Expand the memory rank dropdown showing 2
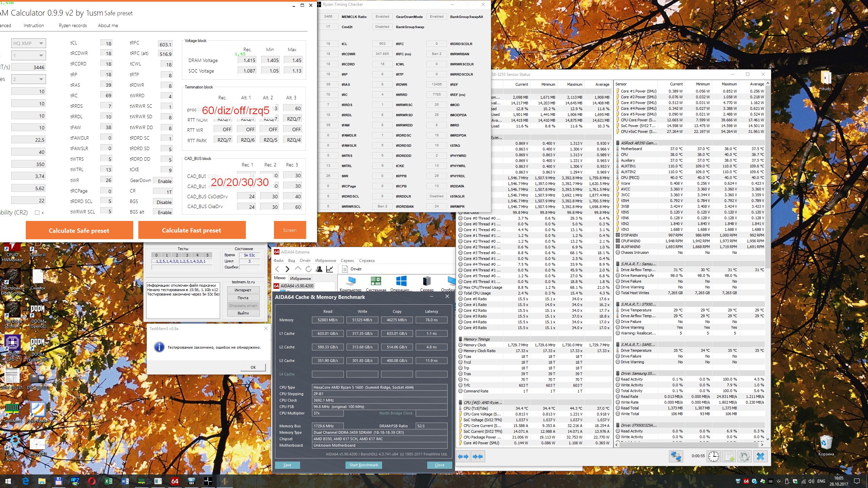Image resolution: width=868 pixels, height=488 pixels. coord(28,79)
